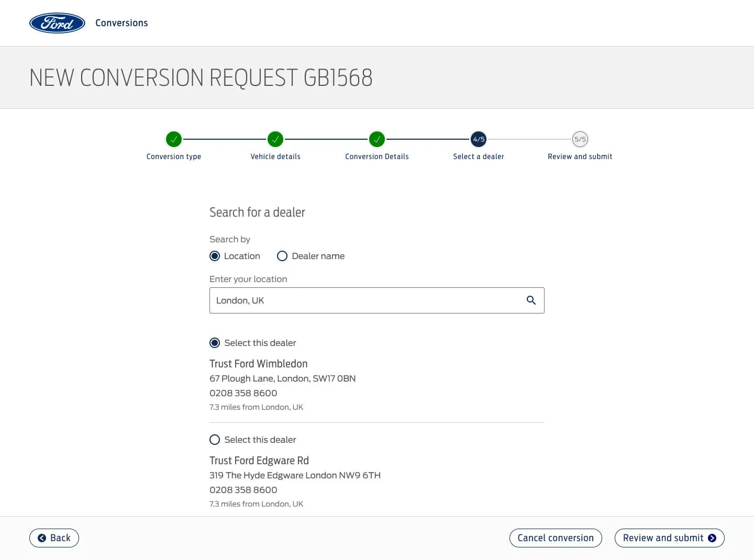The image size is (754, 560).
Task: Return to the Conversion Details step
Action: click(377, 139)
